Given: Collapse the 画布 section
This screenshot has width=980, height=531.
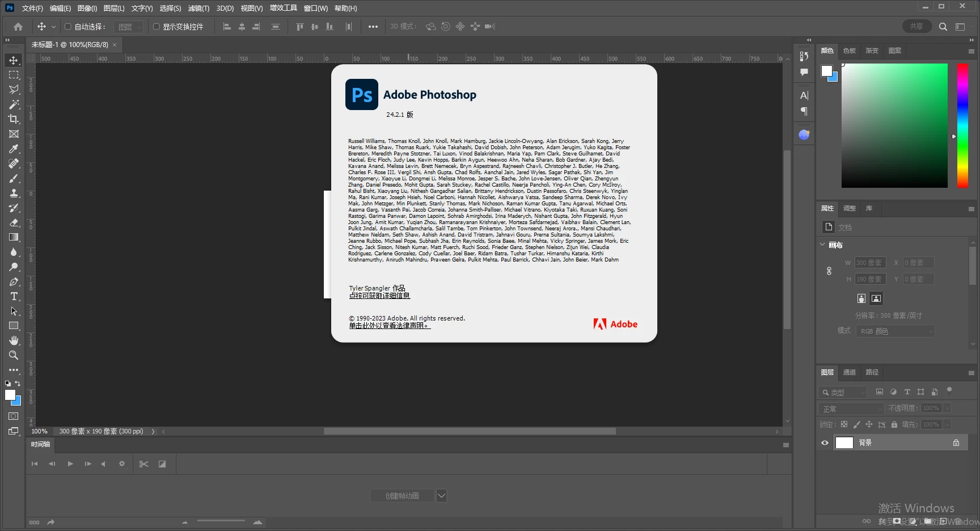Looking at the screenshot, I should (x=822, y=245).
